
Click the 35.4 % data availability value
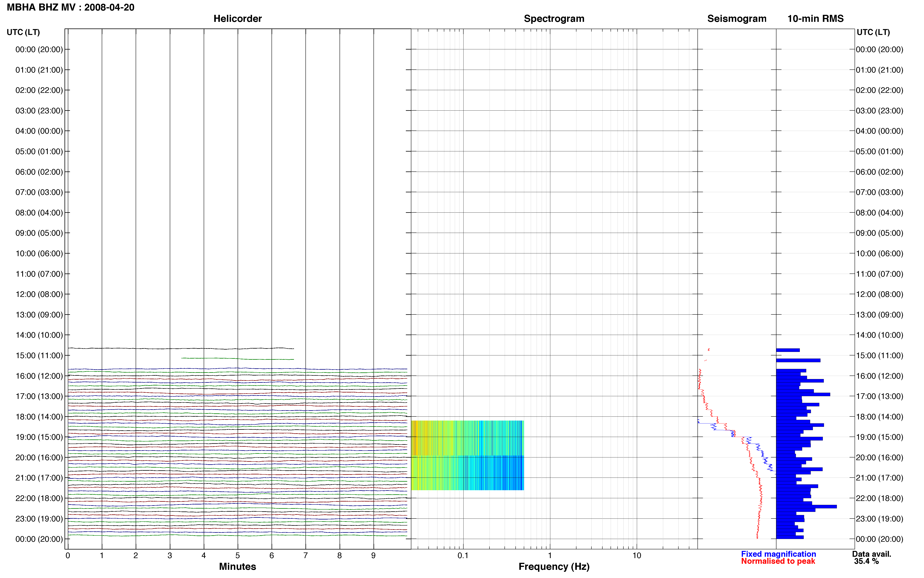click(866, 561)
